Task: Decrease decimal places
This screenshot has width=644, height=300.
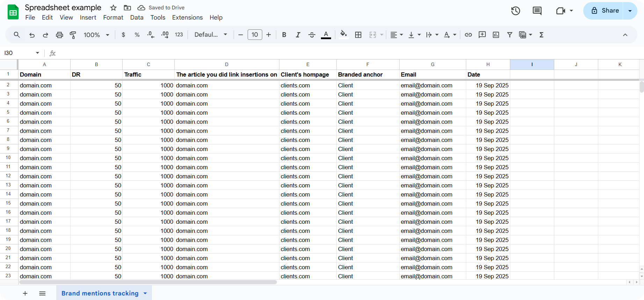Action: (x=151, y=35)
